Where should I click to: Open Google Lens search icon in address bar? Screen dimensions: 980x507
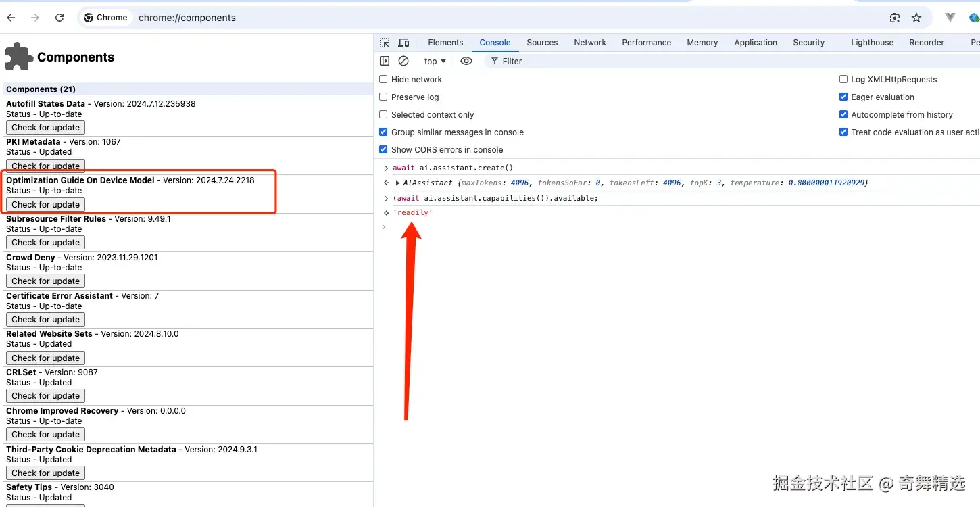tap(895, 18)
